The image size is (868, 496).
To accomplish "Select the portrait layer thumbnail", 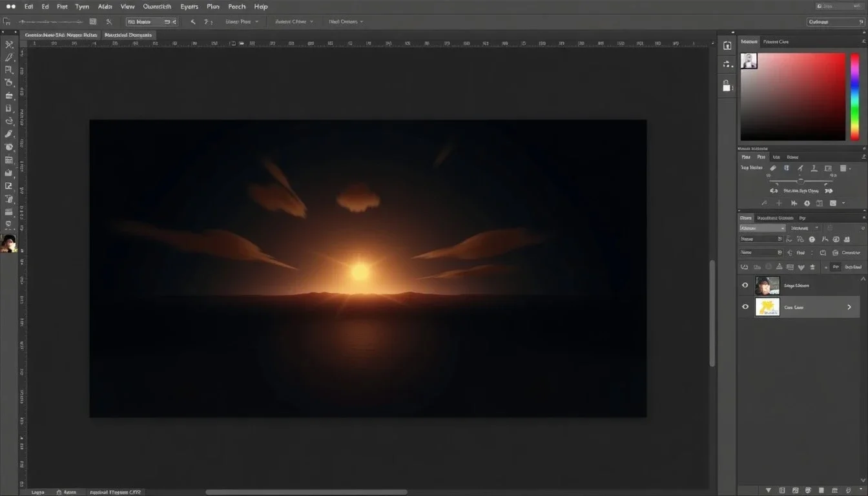I will pyautogui.click(x=767, y=285).
